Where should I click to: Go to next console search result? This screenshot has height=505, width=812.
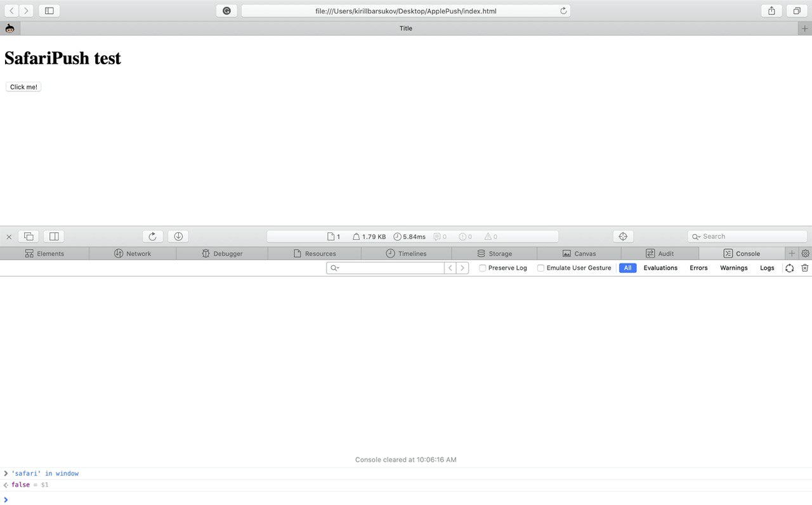[x=462, y=268]
